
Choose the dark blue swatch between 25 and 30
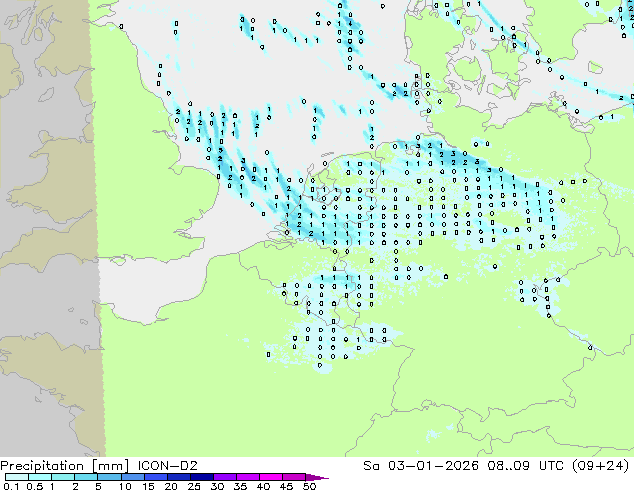pyautogui.click(x=201, y=477)
